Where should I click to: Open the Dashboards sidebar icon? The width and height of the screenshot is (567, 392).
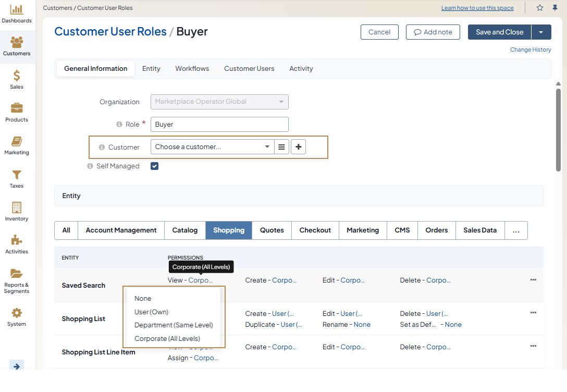click(x=17, y=14)
